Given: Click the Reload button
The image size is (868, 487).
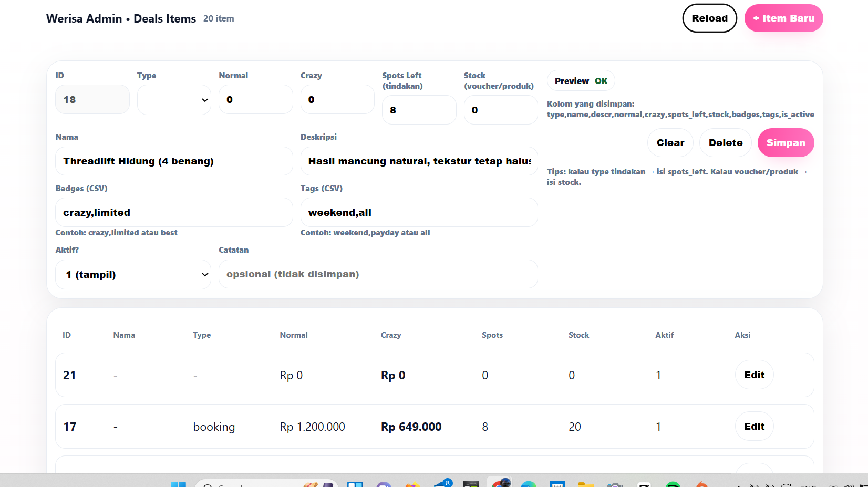Looking at the screenshot, I should coord(709,18).
